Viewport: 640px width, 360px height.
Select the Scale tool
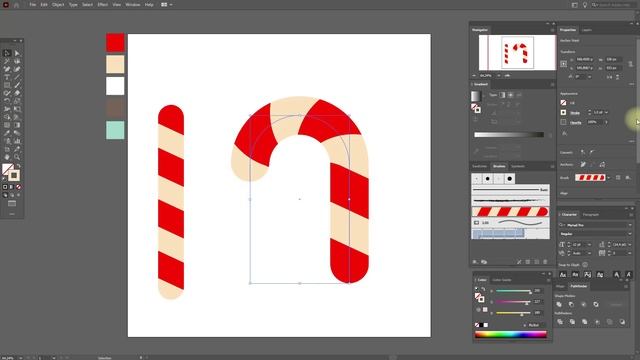coord(17,101)
